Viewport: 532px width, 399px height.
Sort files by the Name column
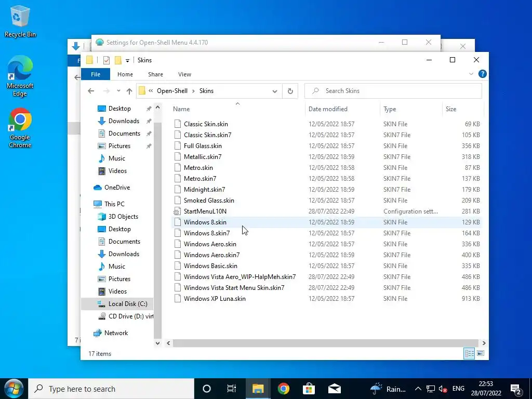point(237,109)
